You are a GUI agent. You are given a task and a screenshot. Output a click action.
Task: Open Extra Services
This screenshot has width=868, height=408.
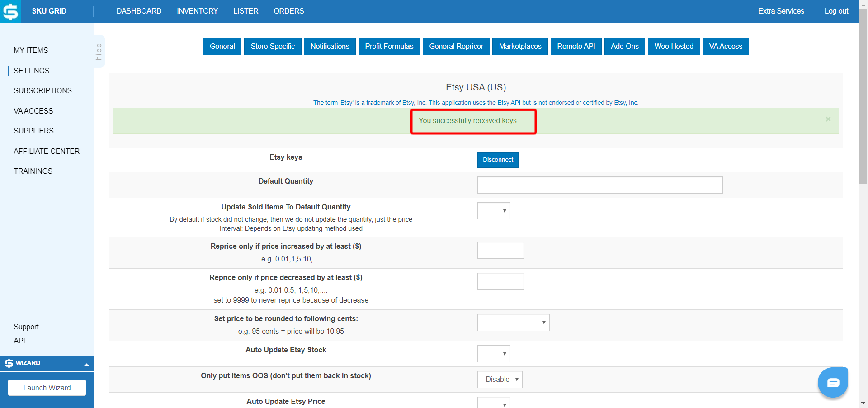point(781,11)
